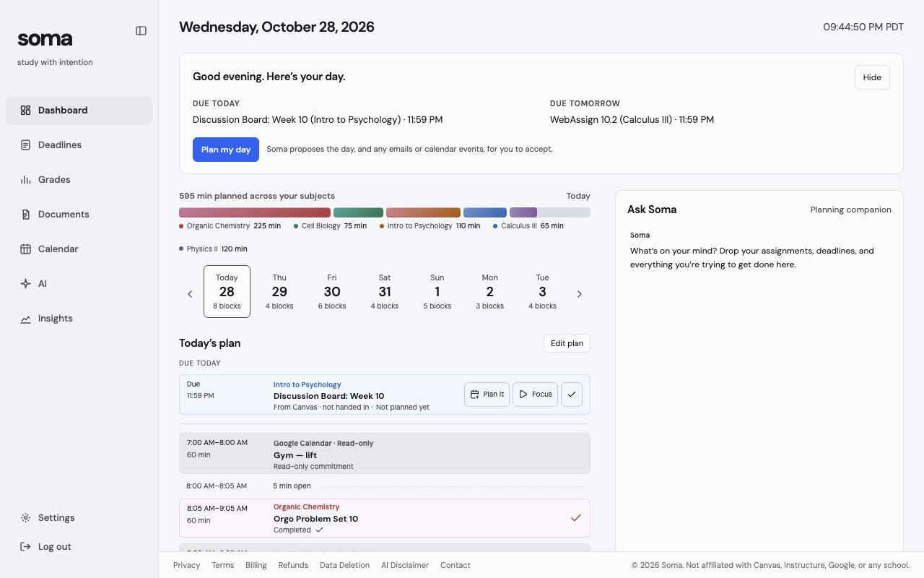Start Focus on Discussion Board: Week 10
This screenshot has height=578, width=924.
tap(535, 394)
